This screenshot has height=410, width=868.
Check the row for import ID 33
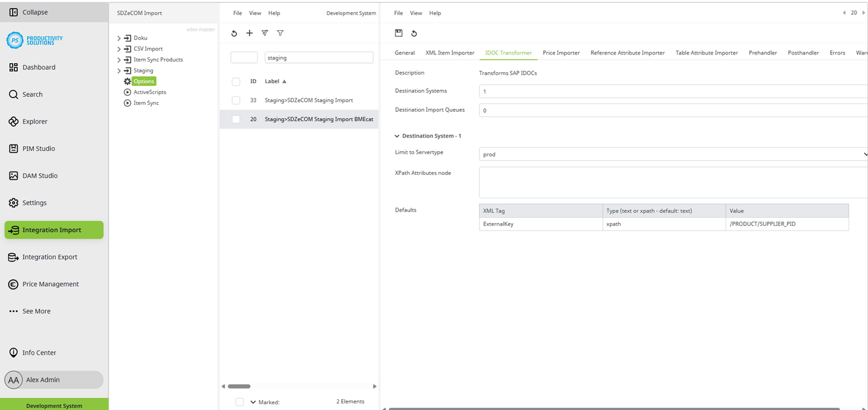(235, 100)
